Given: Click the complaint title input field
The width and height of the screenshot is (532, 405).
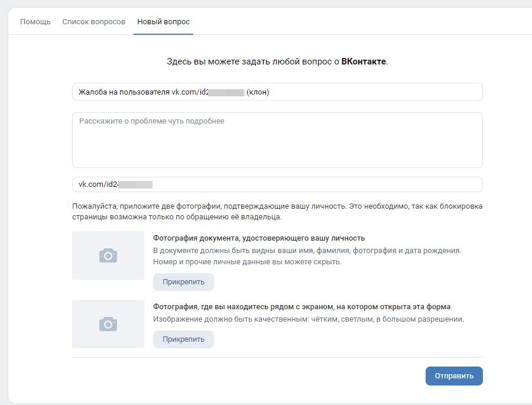Looking at the screenshot, I should [x=277, y=92].
